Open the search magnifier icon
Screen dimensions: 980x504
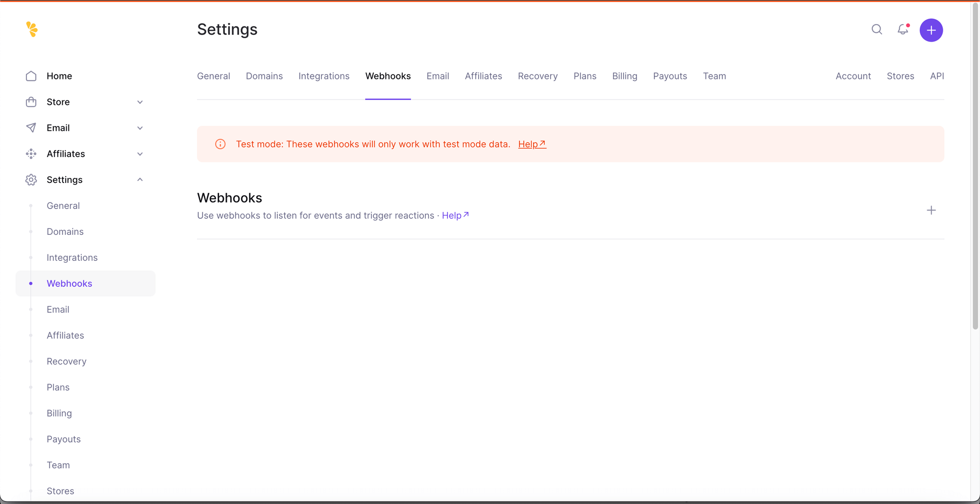877,30
